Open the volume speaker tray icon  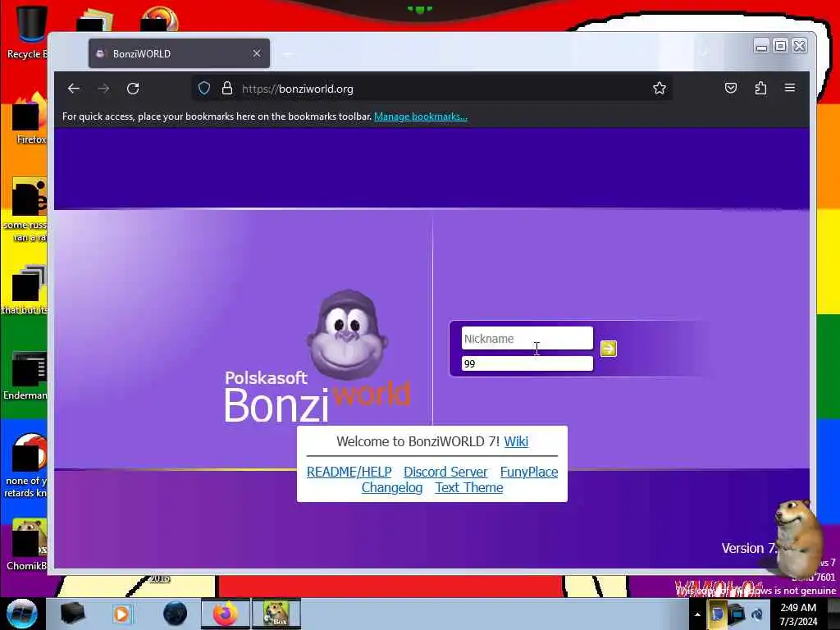click(757, 614)
